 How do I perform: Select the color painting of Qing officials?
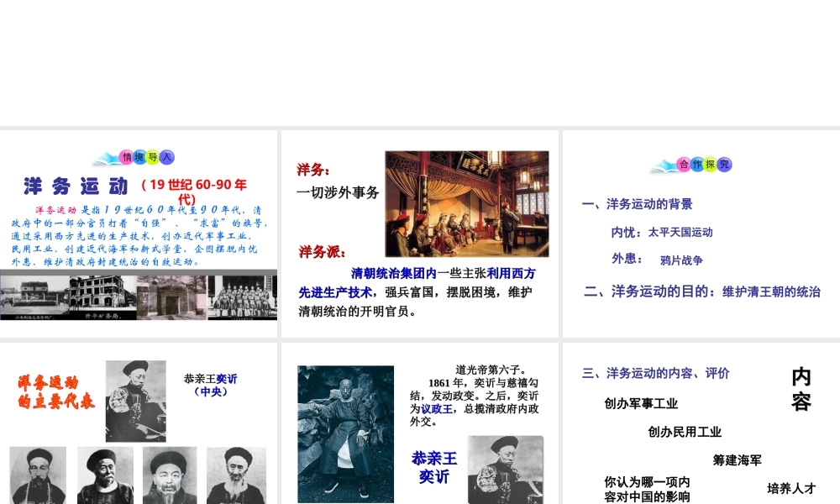466,203
